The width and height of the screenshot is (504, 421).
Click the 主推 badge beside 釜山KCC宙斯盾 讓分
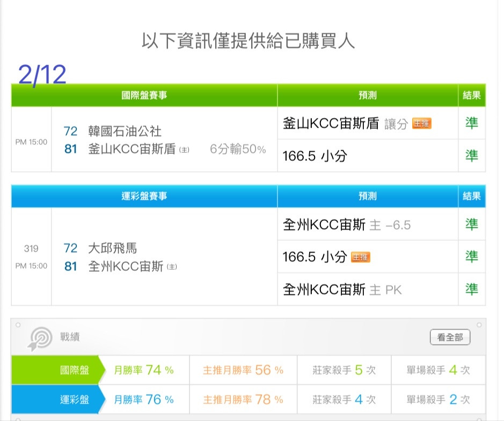click(422, 124)
